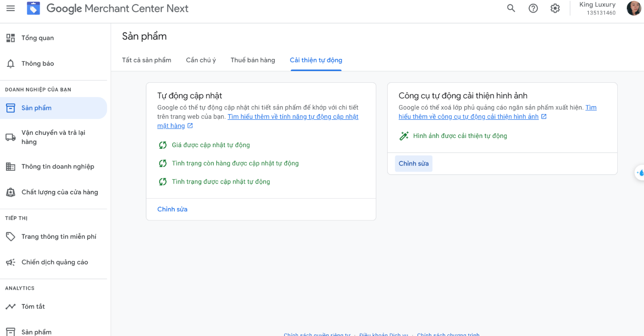Click external link icon after cải thiện hình ảnh
644x336 pixels.
coord(544,117)
